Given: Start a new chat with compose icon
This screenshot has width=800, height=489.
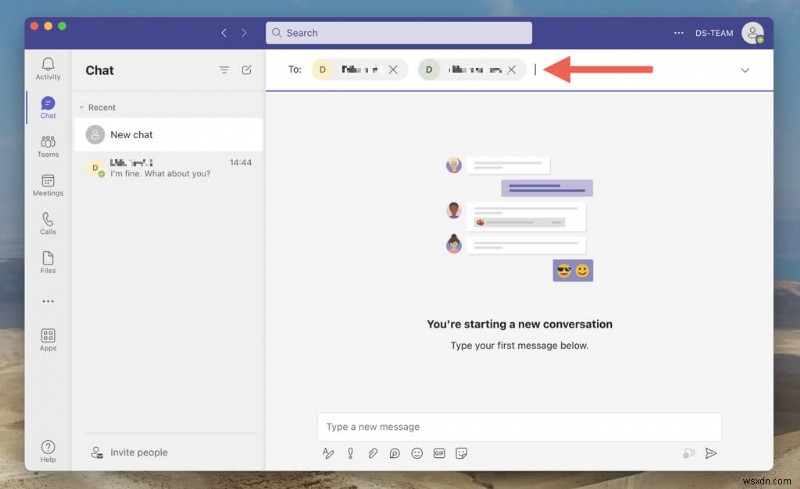Looking at the screenshot, I should click(x=246, y=70).
